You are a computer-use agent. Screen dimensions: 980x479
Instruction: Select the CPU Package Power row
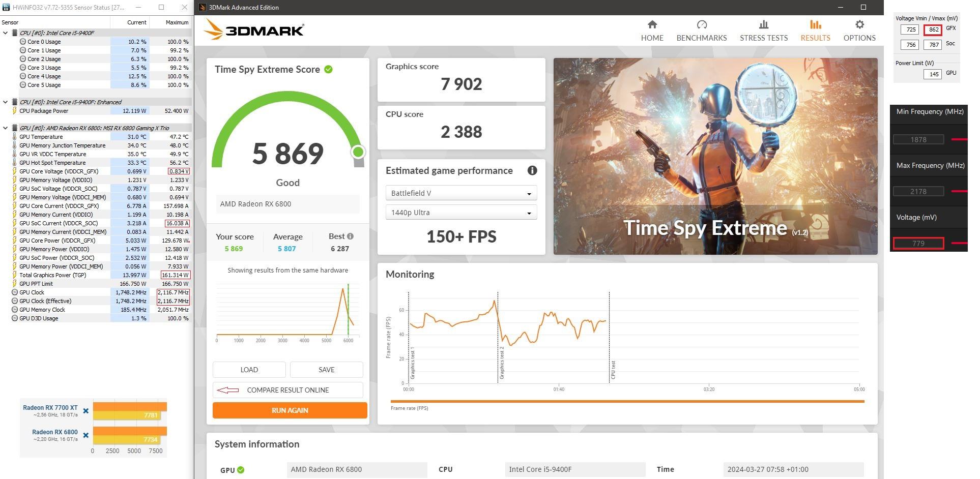click(x=96, y=111)
